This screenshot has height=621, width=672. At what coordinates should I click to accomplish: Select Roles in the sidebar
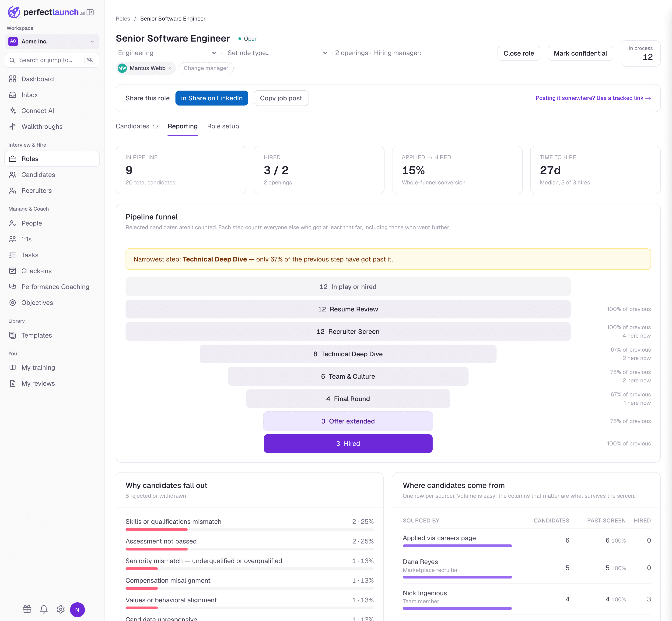click(x=52, y=159)
